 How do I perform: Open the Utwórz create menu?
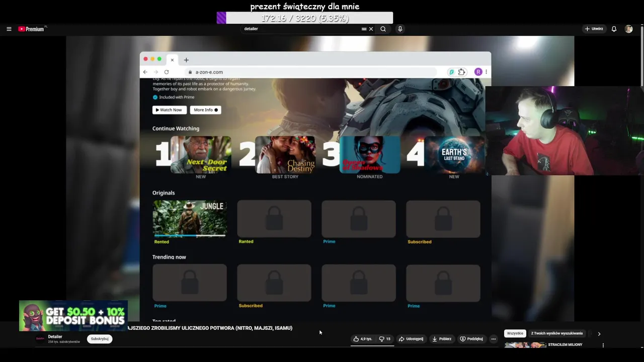[x=594, y=29]
